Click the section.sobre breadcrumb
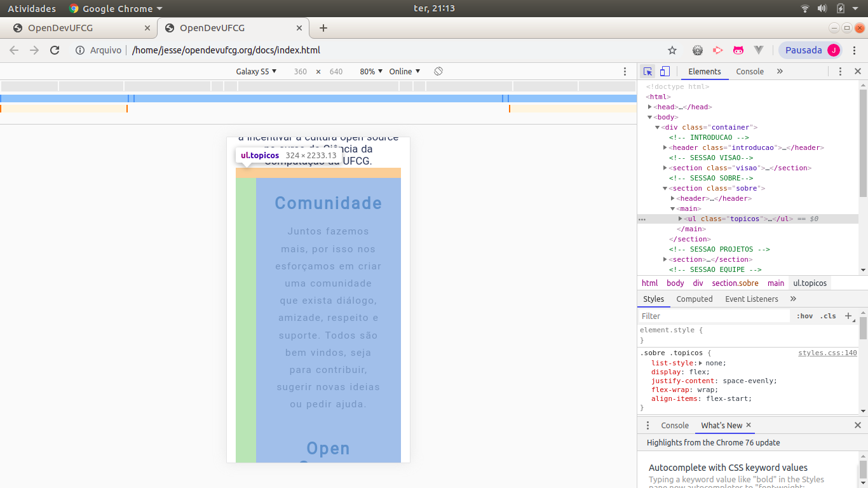The height and width of the screenshot is (488, 868). (x=735, y=283)
